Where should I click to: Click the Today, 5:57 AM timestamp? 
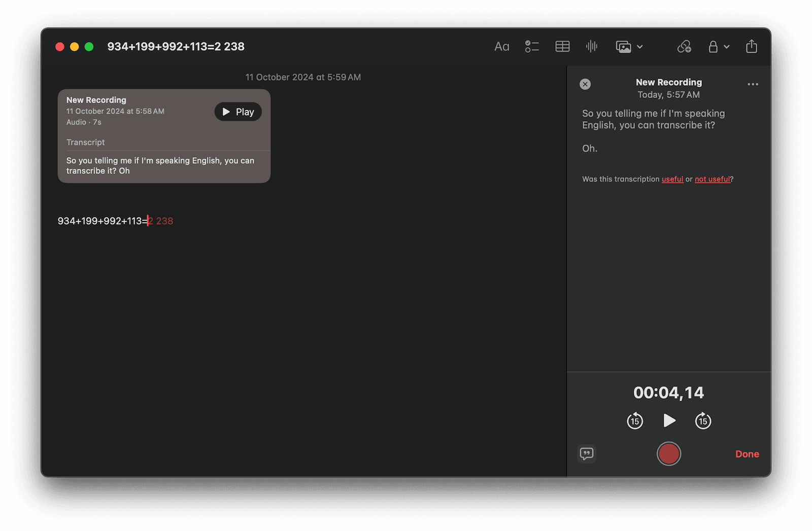tap(669, 95)
